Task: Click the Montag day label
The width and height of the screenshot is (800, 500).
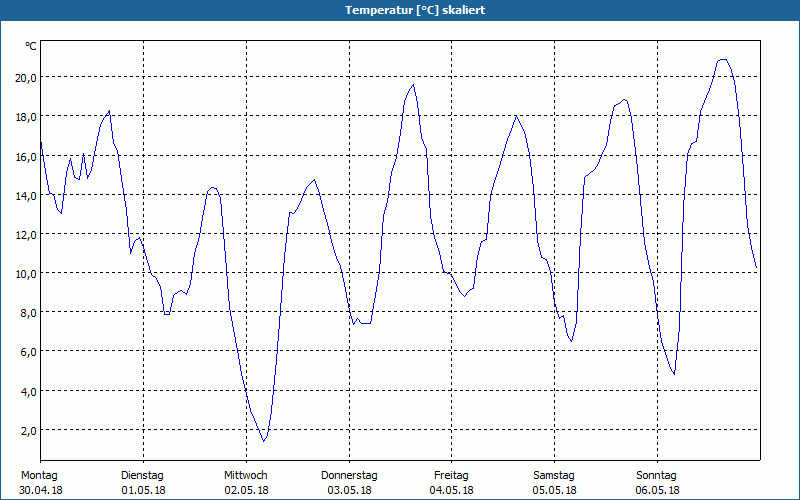Action: click(39, 476)
